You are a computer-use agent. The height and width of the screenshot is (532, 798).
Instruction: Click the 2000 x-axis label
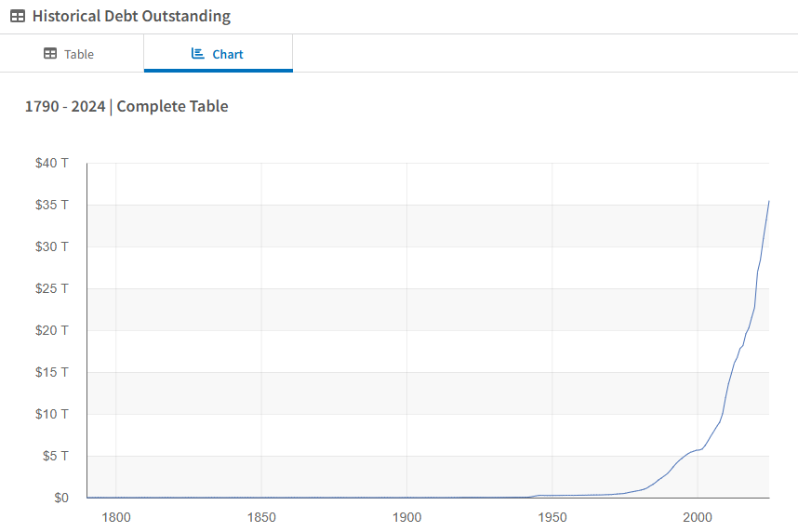click(698, 517)
